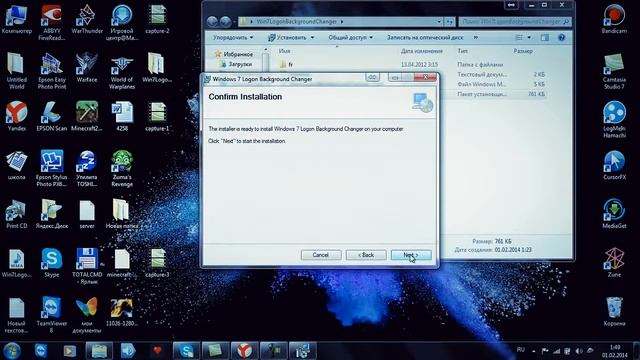The image size is (640, 360).
Task: Sort by Тип column header in Explorer
Action: [462, 51]
